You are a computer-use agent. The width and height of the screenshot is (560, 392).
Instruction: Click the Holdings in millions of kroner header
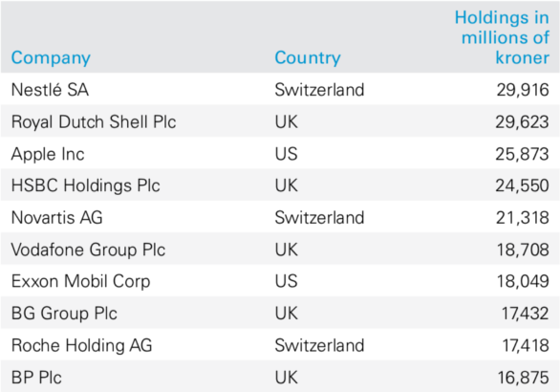pos(502,37)
